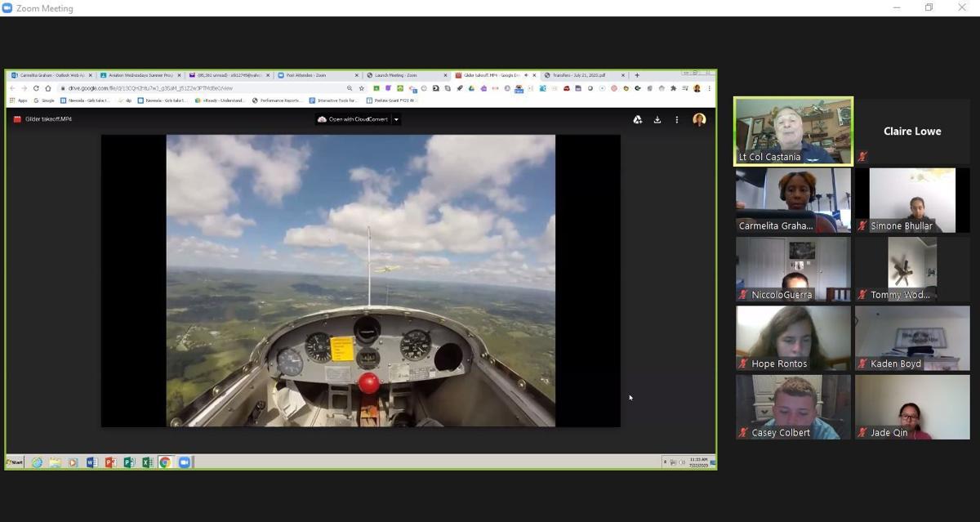Open Drive viewer more actions menu
Viewport: 980px width, 522px height.
coord(676,119)
